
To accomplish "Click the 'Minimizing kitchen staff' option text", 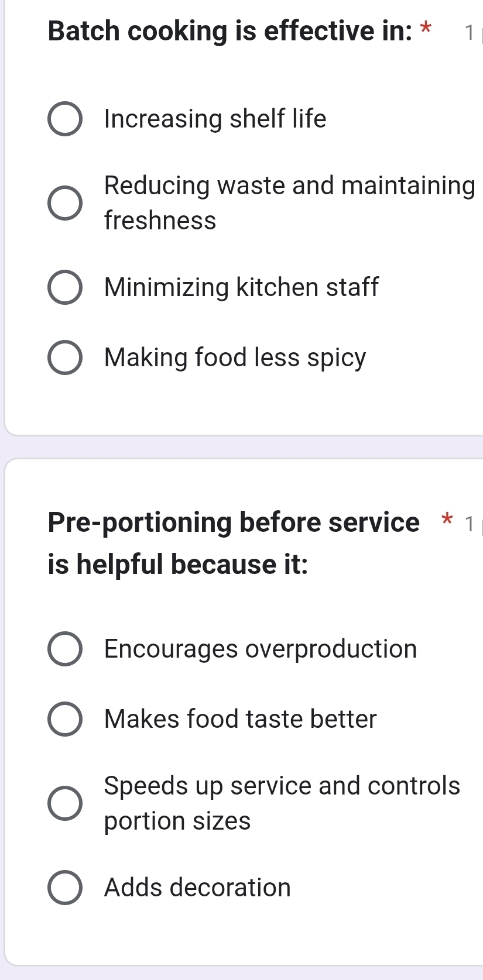I will point(241,287).
